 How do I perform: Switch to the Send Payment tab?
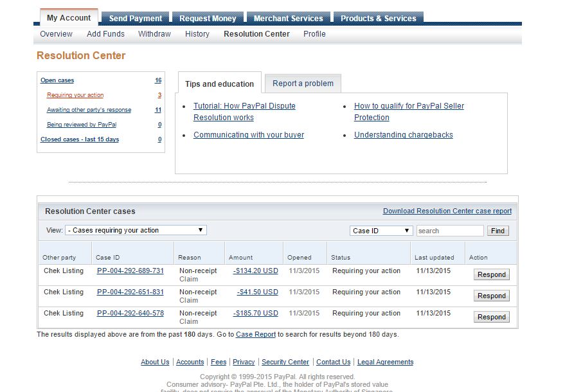(136, 18)
